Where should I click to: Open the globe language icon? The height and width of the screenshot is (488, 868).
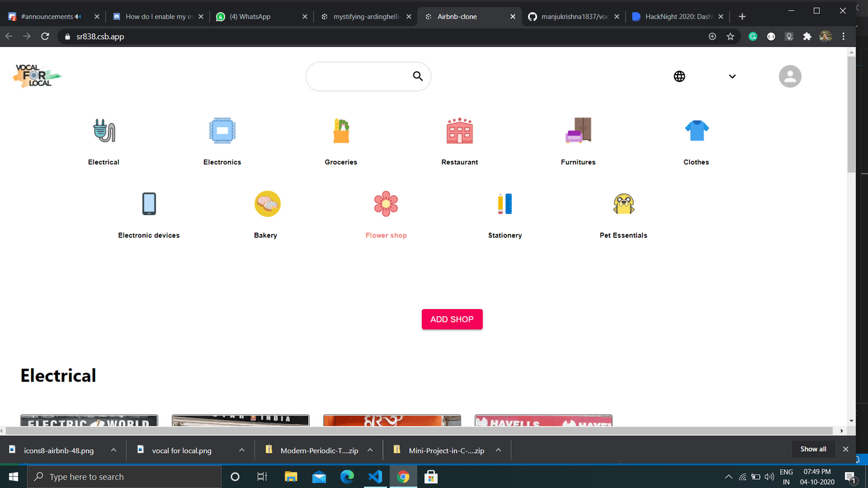679,77
